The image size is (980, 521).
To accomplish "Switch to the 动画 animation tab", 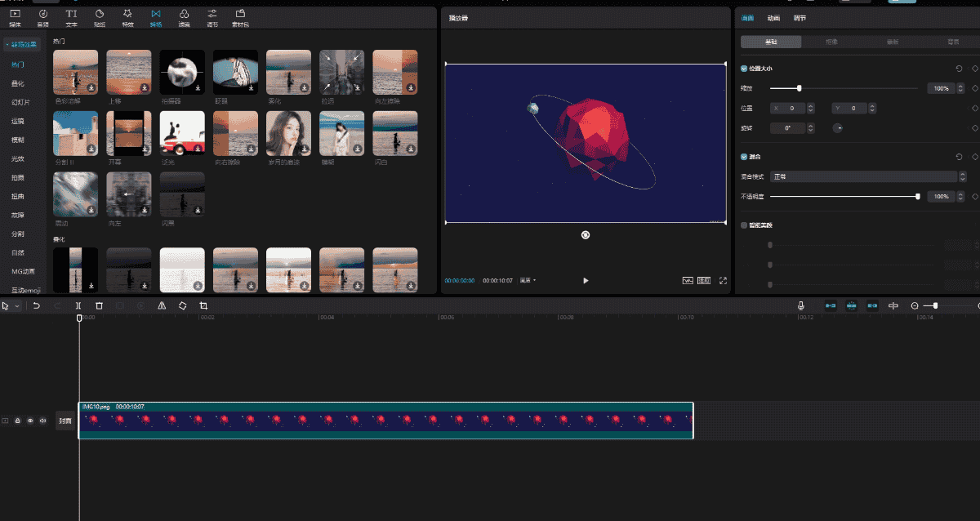I will coord(773,18).
